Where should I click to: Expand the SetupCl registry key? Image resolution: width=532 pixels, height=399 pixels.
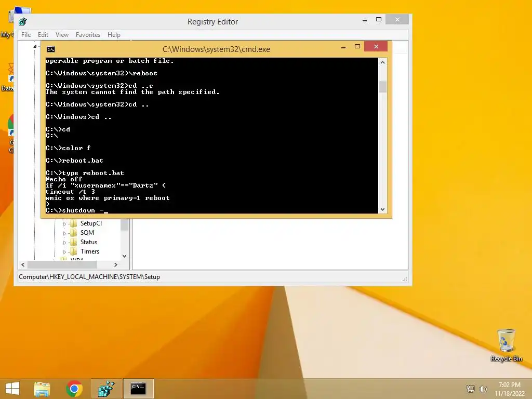point(64,224)
